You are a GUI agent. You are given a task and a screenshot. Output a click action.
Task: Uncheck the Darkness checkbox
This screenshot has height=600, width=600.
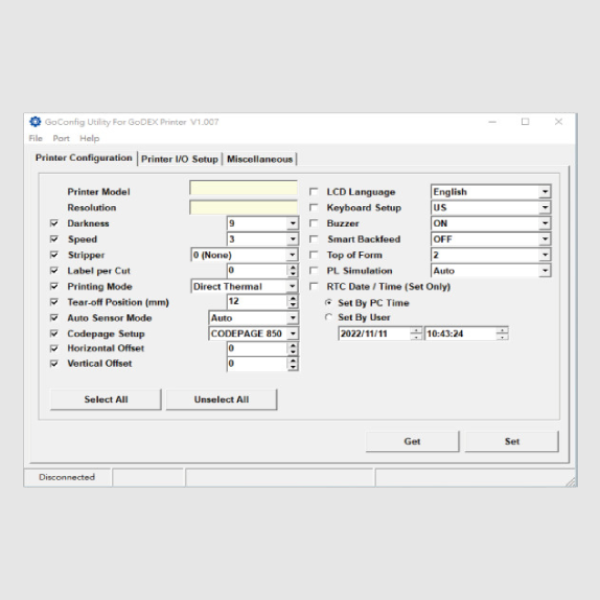pyautogui.click(x=54, y=224)
